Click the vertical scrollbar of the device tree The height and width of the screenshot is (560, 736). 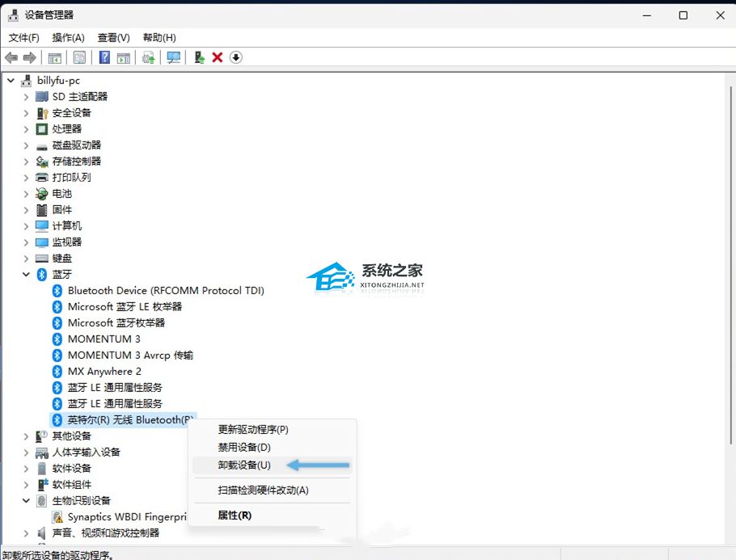tap(730, 265)
